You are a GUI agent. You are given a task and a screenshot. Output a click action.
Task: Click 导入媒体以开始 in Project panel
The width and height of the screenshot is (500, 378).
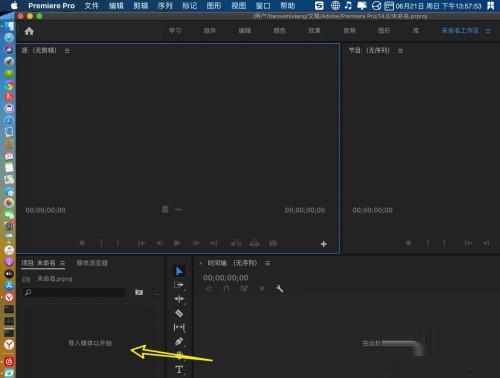click(90, 343)
